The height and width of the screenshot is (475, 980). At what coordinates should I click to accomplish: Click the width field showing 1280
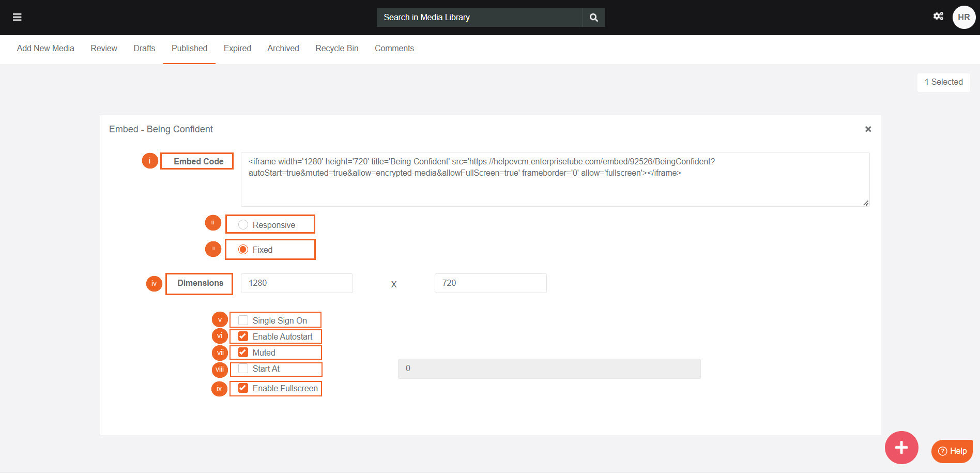tap(297, 283)
